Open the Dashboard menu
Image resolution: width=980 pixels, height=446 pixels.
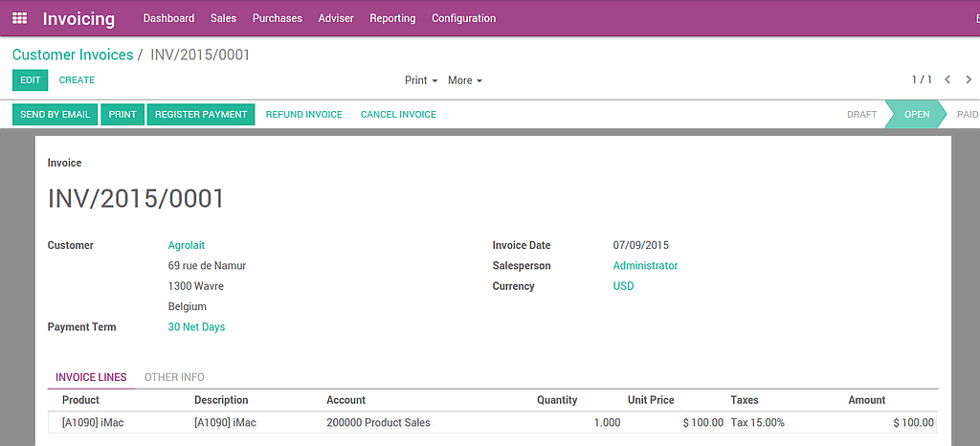[x=168, y=18]
